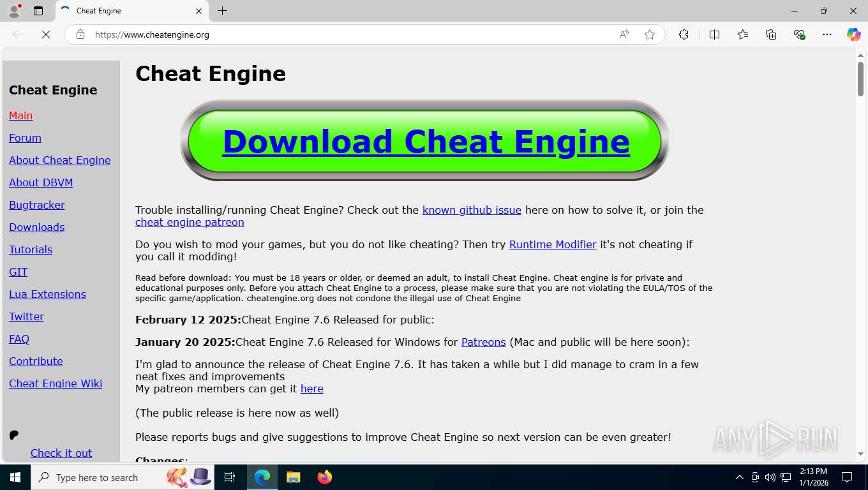
Task: View site information padlock icon
Action: pos(80,34)
